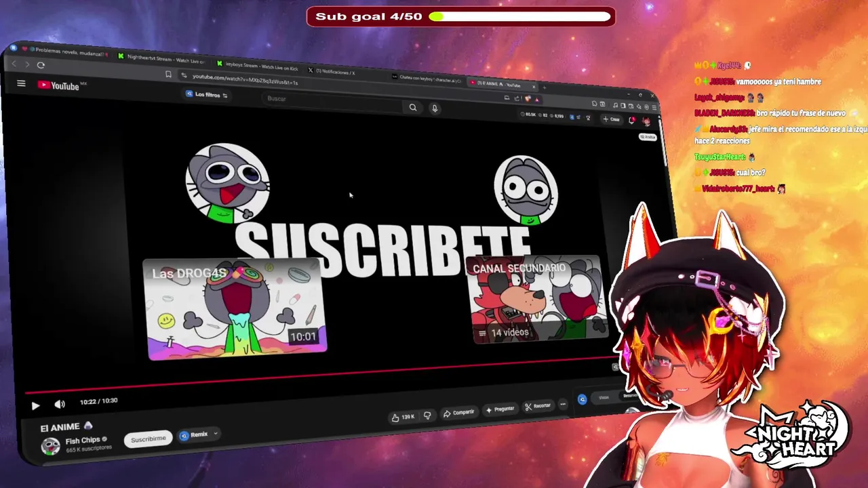Click the site settings icon in address bar
The image size is (868, 488).
pyautogui.click(x=184, y=75)
